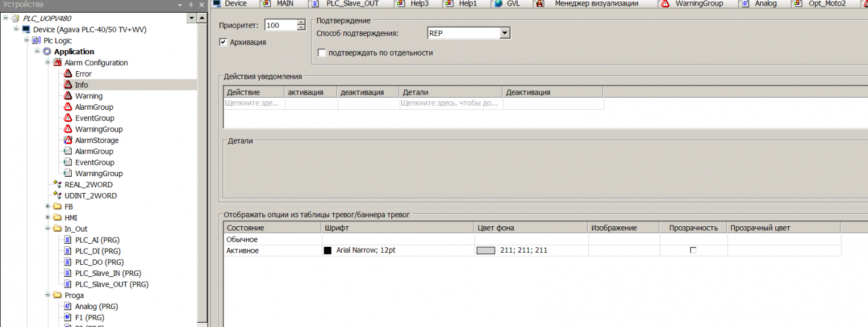
Task: Collapse the In_Out folder
Action: coord(48,229)
